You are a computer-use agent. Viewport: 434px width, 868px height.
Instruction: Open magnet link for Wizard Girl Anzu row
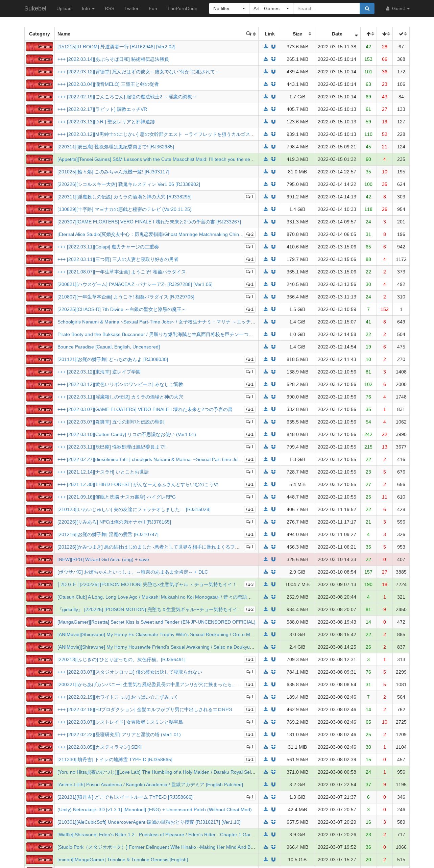pyautogui.click(x=273, y=559)
